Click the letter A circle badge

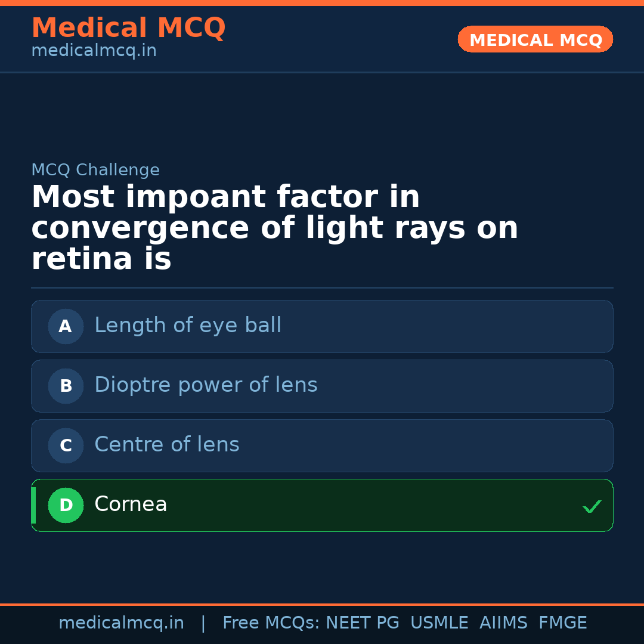66,326
